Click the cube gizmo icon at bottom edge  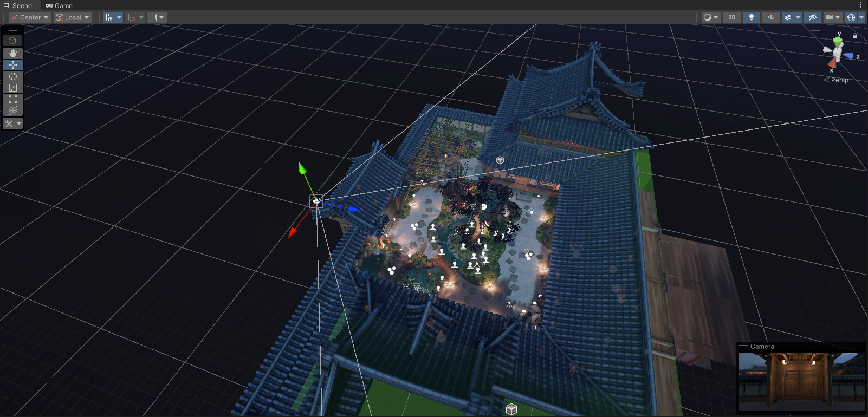pos(511,409)
